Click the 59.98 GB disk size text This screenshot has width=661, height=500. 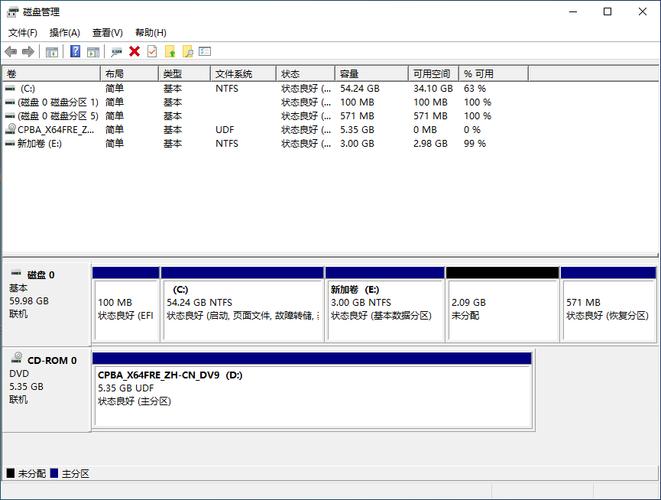pos(29,301)
